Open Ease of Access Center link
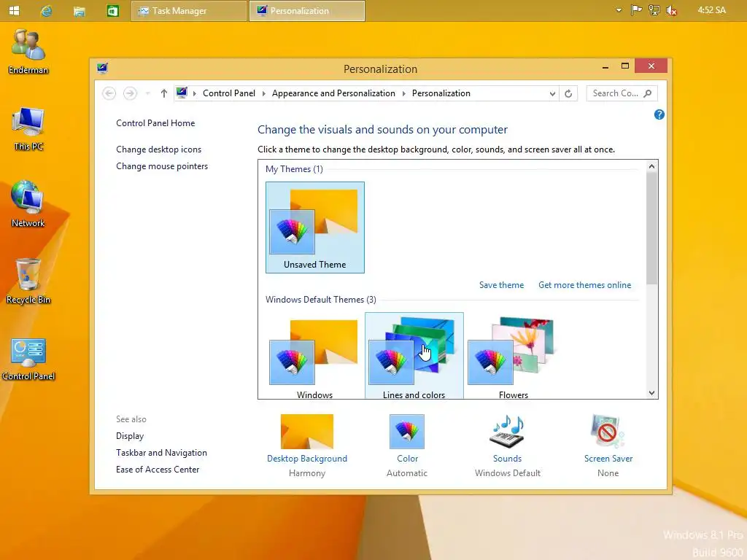The image size is (747, 560). pos(158,470)
